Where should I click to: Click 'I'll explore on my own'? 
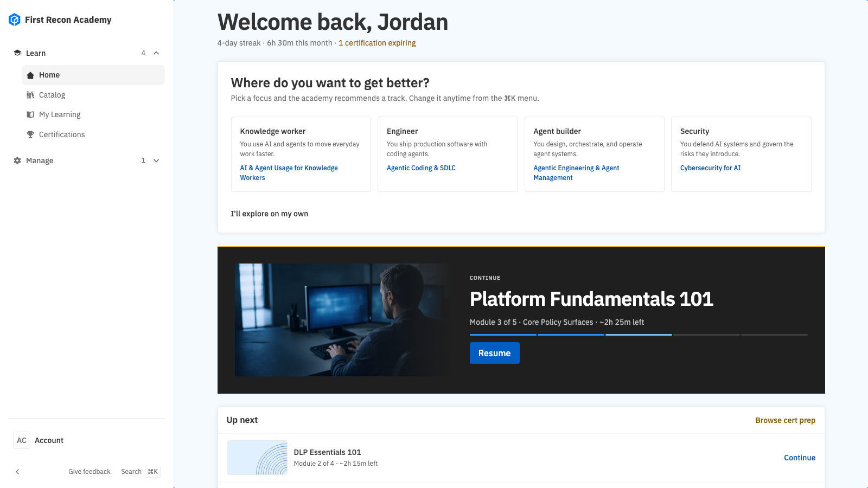point(270,214)
